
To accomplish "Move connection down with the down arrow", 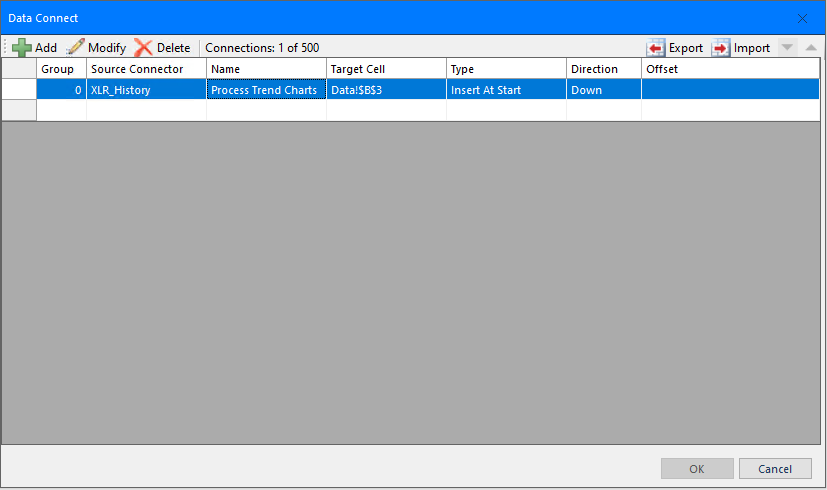I will [787, 47].
